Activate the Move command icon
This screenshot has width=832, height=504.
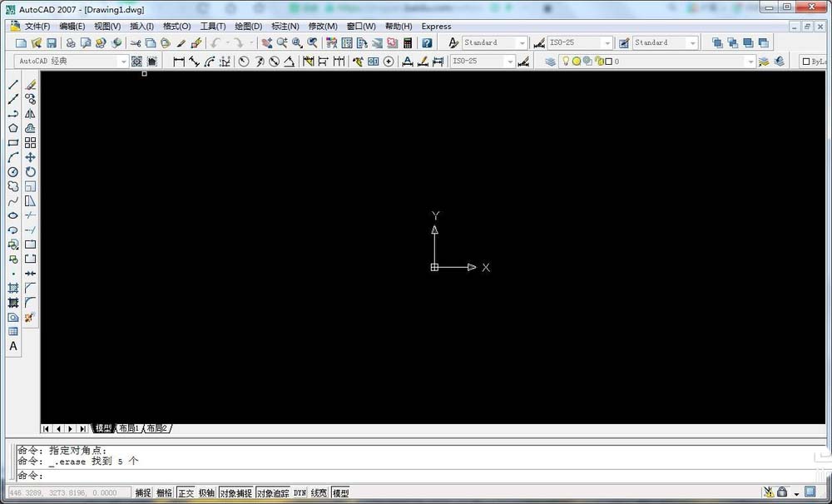coord(30,157)
